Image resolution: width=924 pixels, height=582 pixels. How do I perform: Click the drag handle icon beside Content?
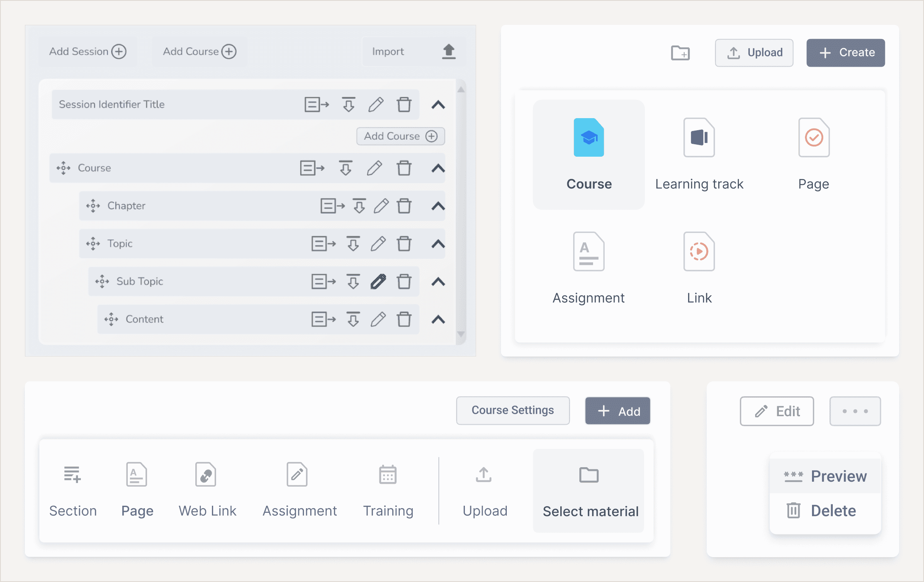click(x=111, y=319)
